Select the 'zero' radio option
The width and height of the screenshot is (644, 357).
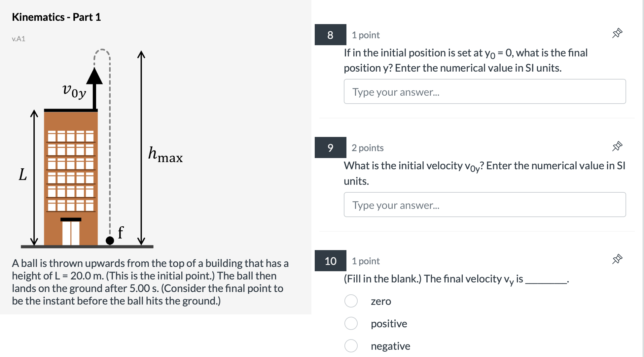(x=351, y=301)
